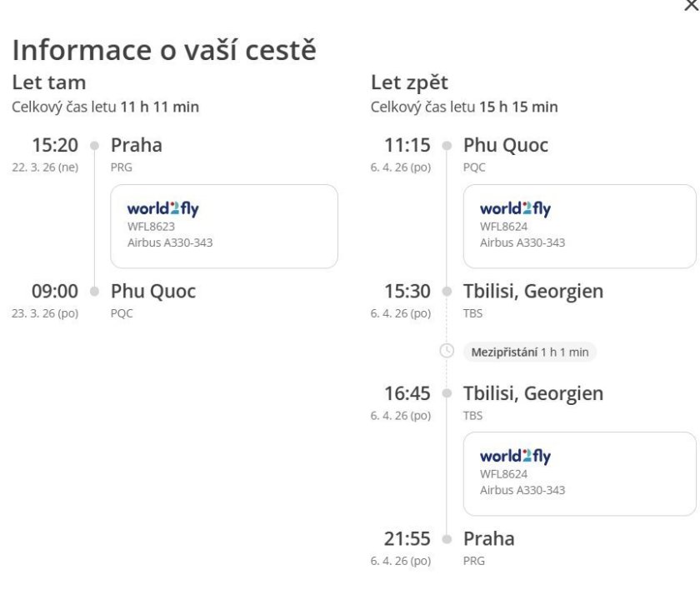The height and width of the screenshot is (590, 700).
Task: Click timeline dot beside 11:15 Phu Quoc departure
Action: pyautogui.click(x=447, y=146)
